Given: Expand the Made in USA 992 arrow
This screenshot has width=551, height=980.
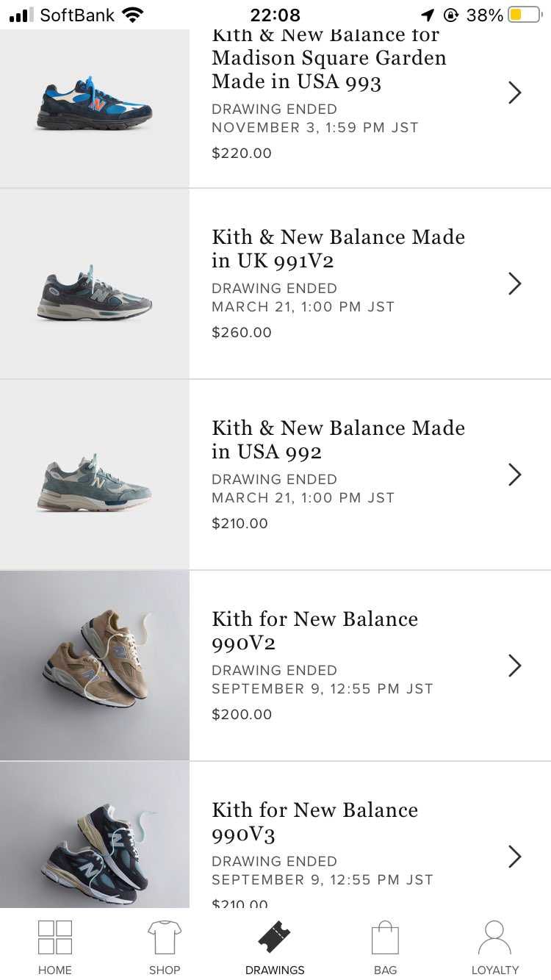Looking at the screenshot, I should tap(515, 475).
